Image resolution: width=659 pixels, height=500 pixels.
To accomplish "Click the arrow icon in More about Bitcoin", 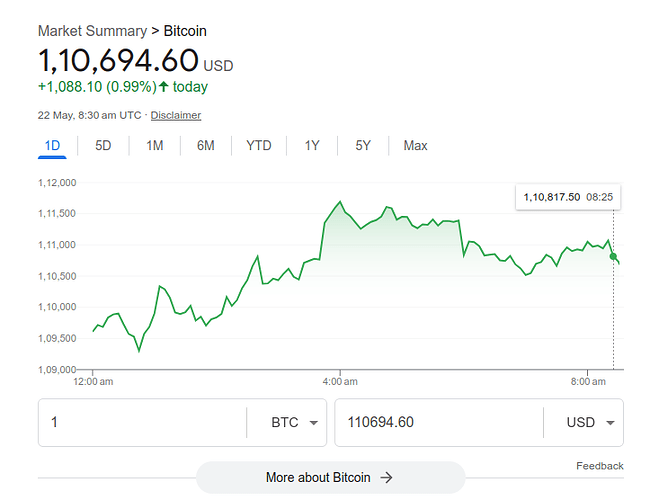I will (386, 477).
